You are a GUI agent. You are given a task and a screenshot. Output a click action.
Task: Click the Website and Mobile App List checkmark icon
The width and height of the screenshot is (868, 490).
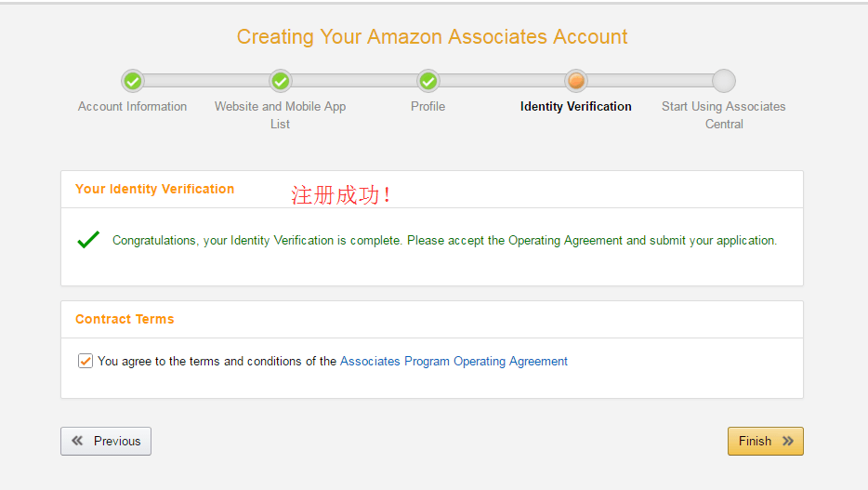click(281, 81)
